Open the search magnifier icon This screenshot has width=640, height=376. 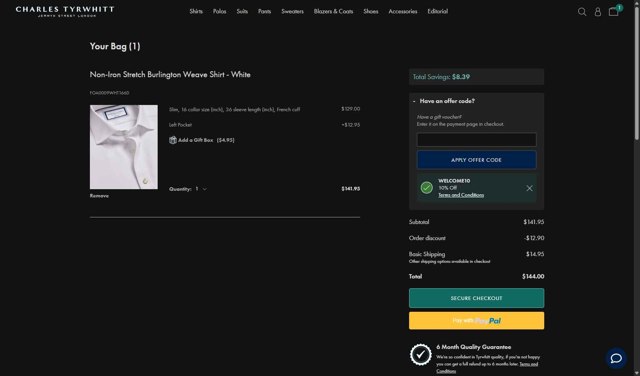pos(582,12)
